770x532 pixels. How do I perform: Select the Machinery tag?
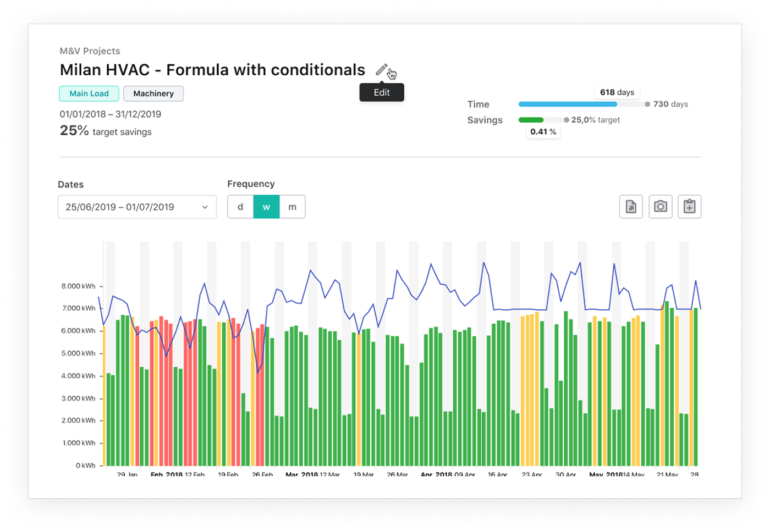pos(153,93)
